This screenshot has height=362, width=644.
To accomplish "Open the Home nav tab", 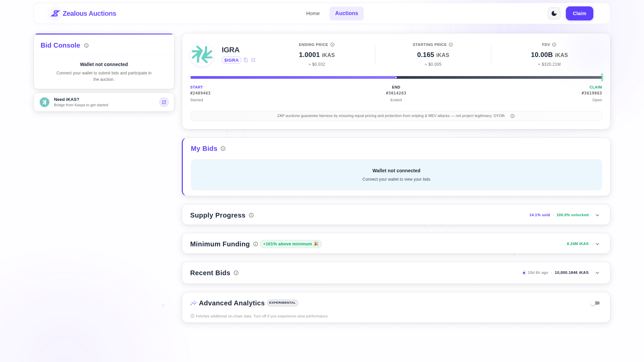I will pos(313,13).
